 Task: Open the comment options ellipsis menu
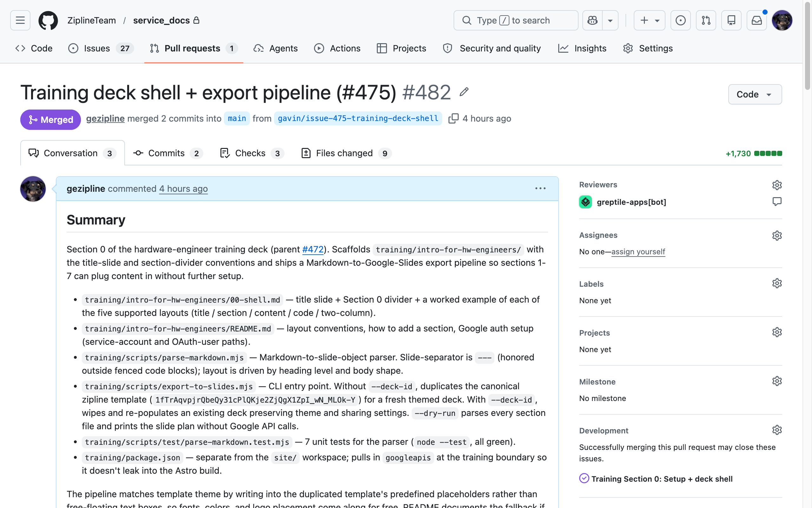(540, 189)
